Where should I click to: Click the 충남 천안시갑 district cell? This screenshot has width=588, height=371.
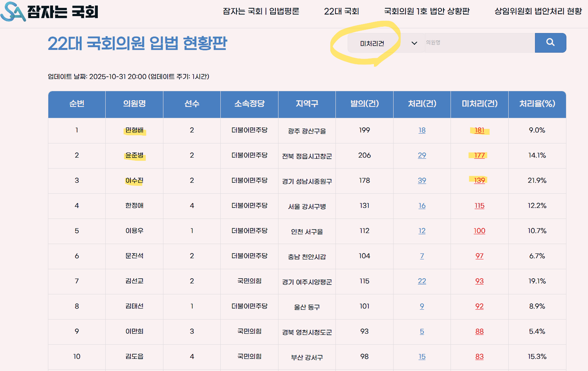307,257
